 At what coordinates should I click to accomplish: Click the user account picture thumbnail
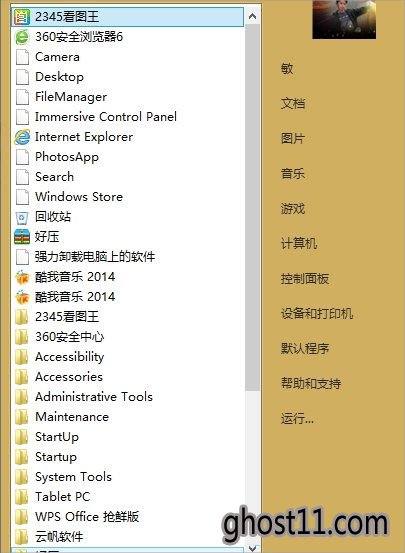[x=344, y=19]
